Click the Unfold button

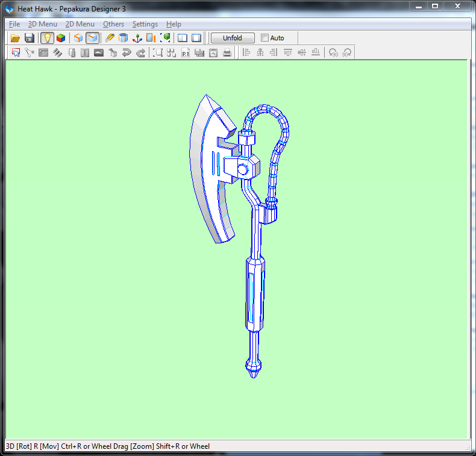click(233, 38)
